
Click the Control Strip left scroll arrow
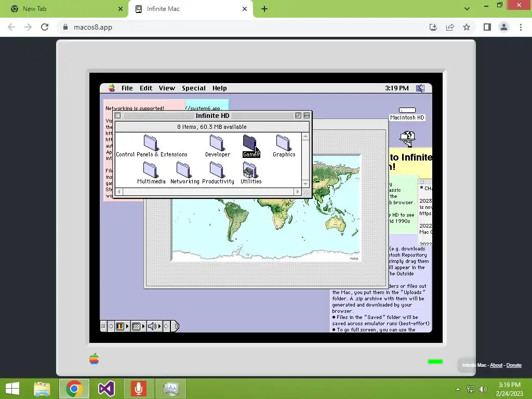point(111,326)
